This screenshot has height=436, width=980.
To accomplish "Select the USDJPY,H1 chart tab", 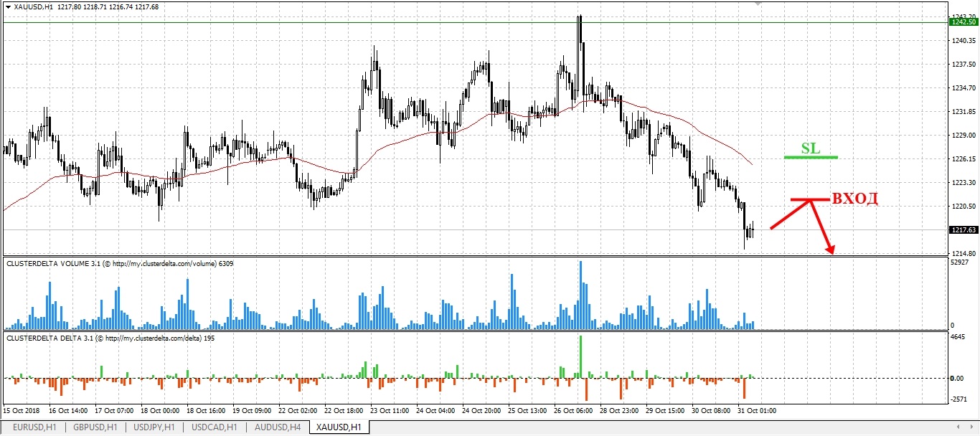I will (154, 427).
